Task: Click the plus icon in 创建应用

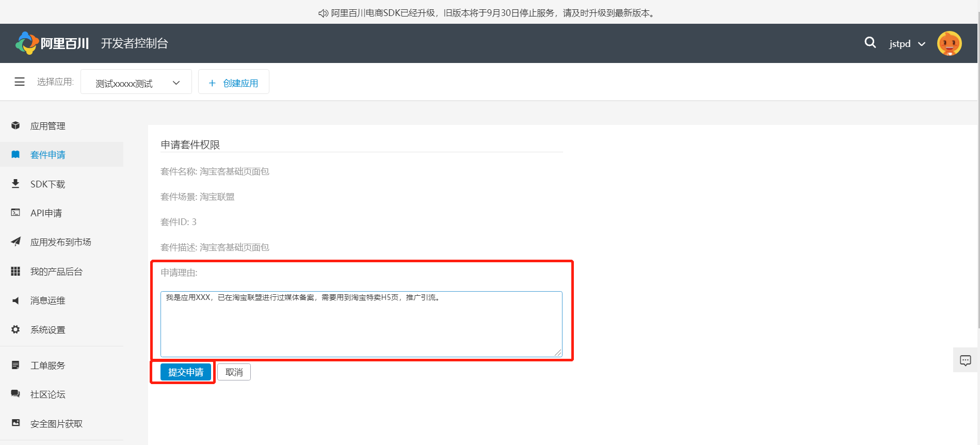Action: (212, 83)
